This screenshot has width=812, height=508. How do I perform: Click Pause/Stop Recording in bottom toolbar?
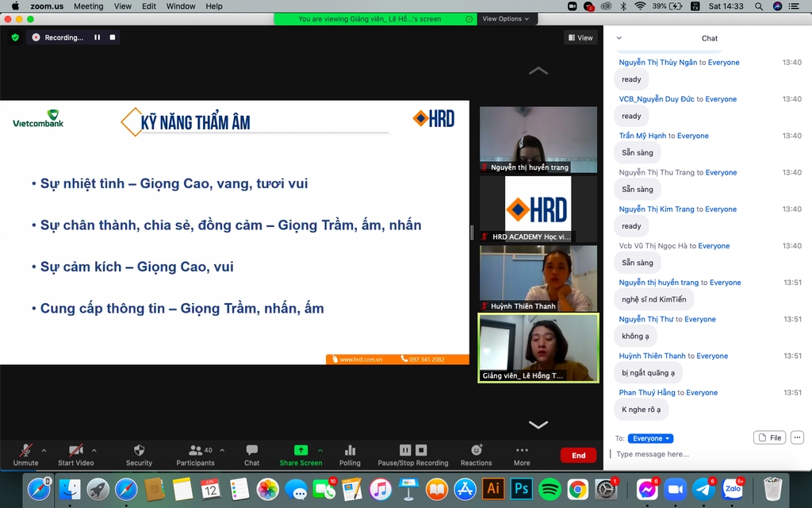(412, 455)
